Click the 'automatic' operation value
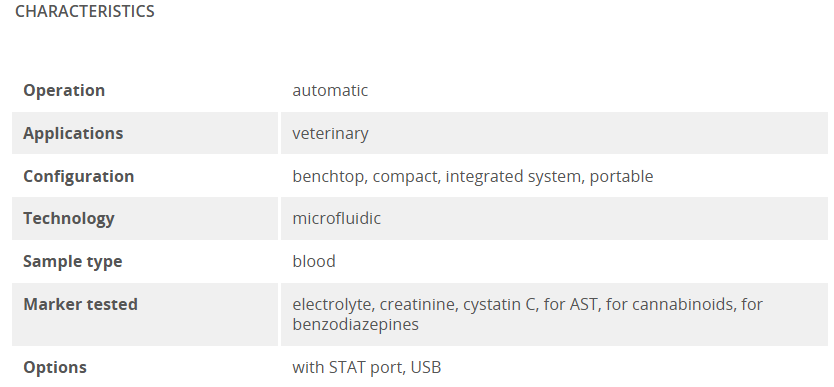Image resolution: width=834 pixels, height=387 pixels. coord(330,90)
